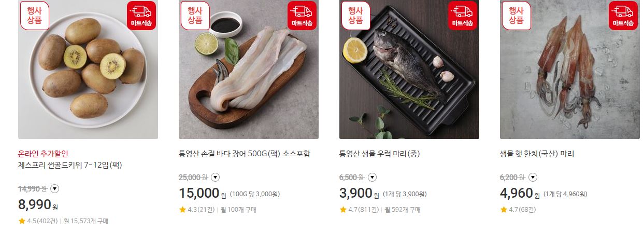Click the 마트직송 truck badge on the squid product
Screen dimensions: 644x232
point(623,16)
